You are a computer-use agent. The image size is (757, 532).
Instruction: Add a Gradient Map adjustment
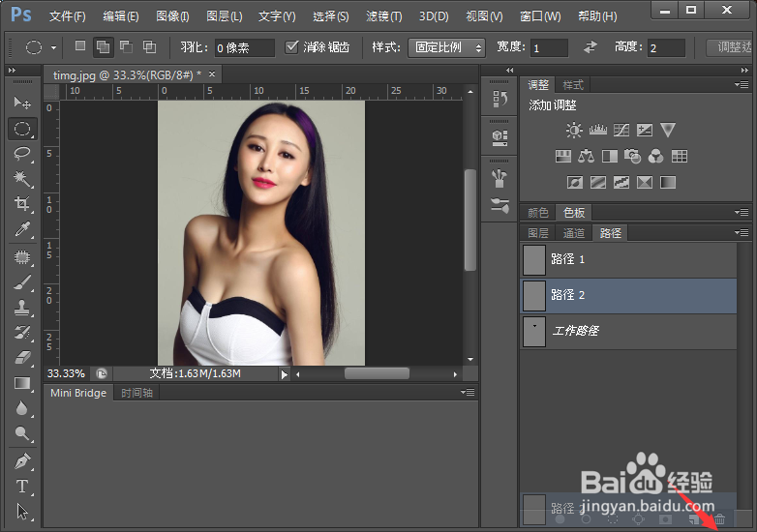click(668, 182)
